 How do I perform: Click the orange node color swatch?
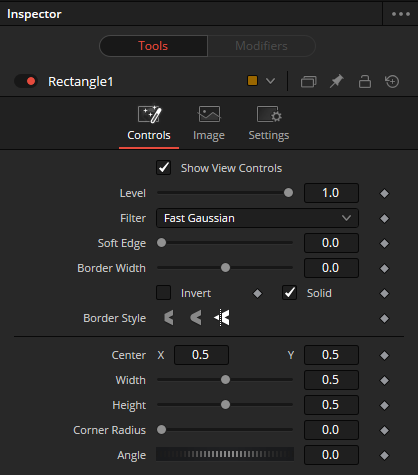click(252, 81)
